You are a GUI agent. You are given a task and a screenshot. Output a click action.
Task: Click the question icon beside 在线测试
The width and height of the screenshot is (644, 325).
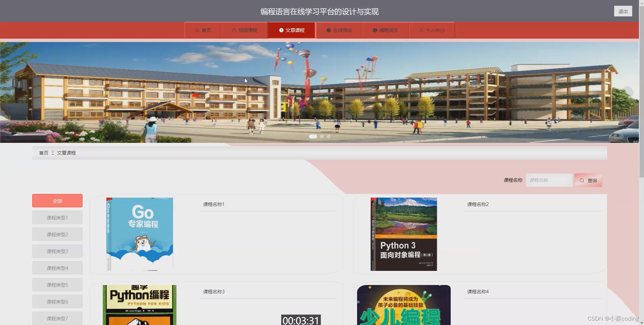coord(329,30)
